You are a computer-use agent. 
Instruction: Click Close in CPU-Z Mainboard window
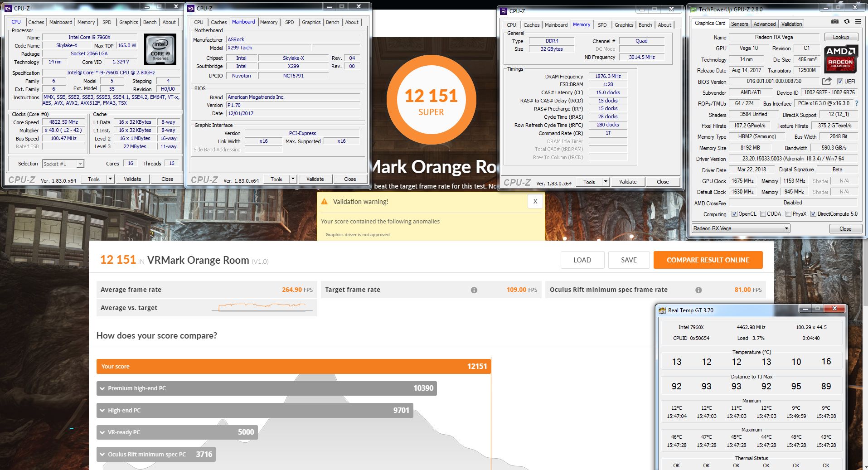point(350,179)
